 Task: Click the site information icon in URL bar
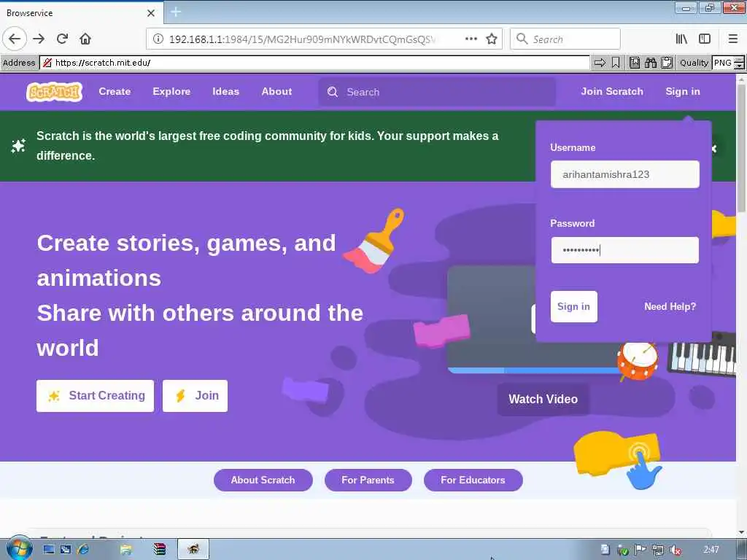click(158, 39)
